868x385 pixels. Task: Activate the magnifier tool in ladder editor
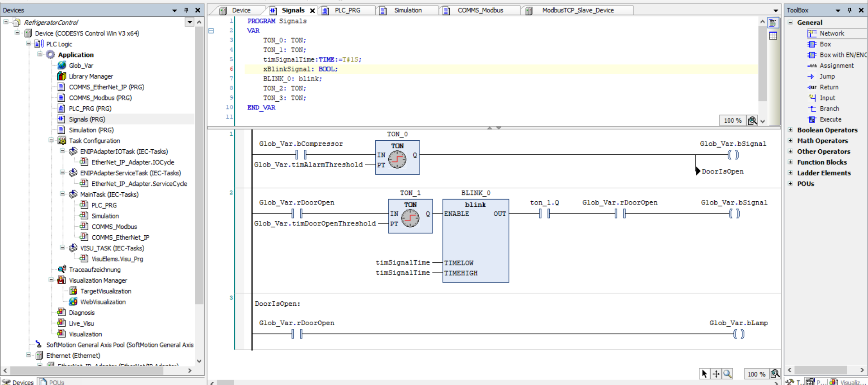click(727, 374)
